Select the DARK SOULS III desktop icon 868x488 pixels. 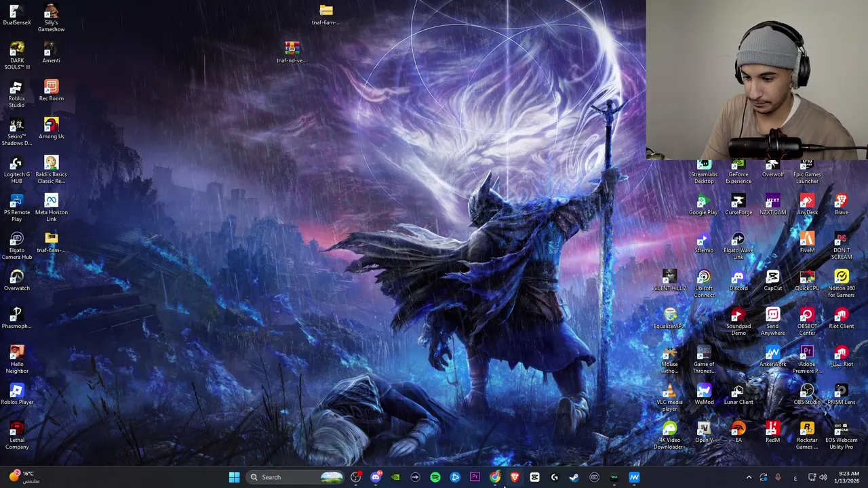click(x=17, y=56)
